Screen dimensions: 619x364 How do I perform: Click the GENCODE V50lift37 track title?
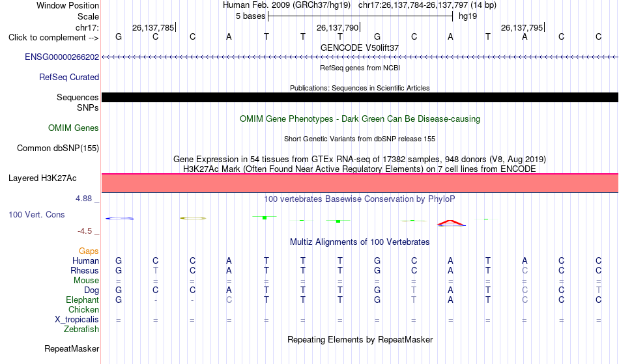click(360, 48)
